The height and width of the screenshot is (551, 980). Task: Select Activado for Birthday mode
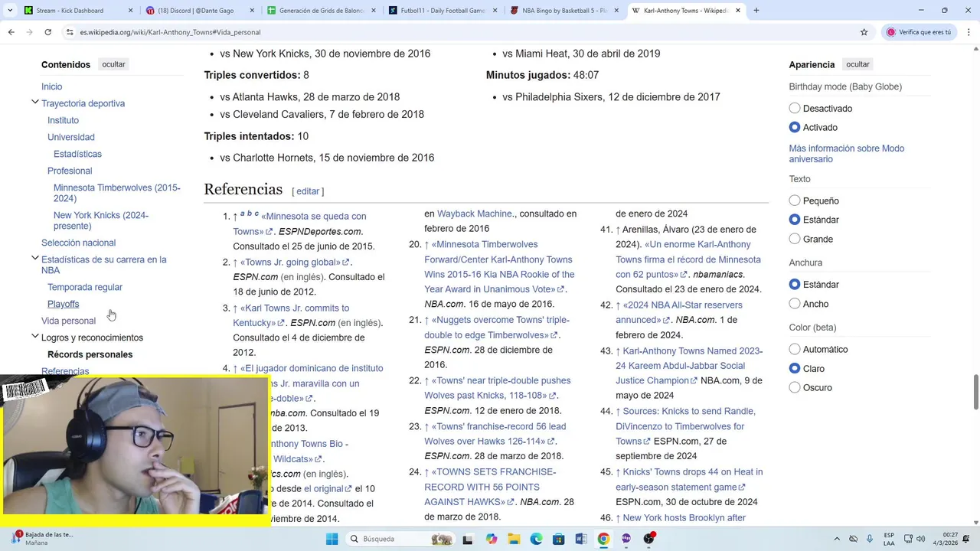click(795, 127)
